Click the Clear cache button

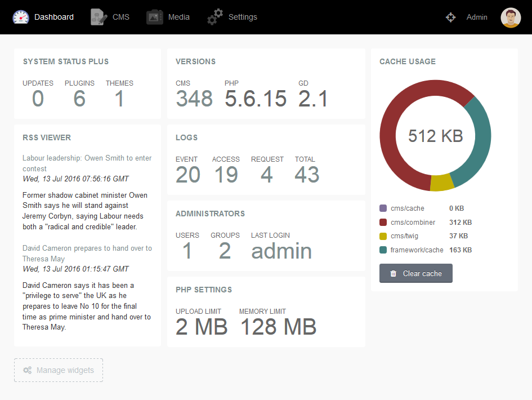pyautogui.click(x=415, y=273)
